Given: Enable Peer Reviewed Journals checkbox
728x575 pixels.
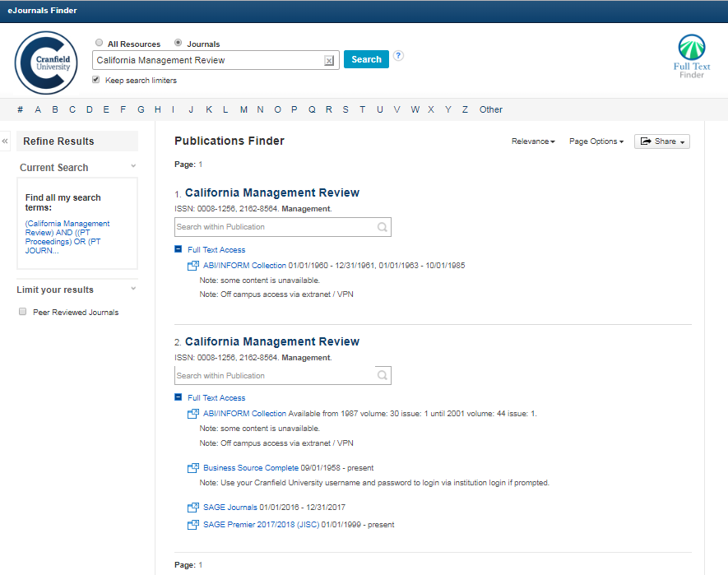Looking at the screenshot, I should point(23,312).
